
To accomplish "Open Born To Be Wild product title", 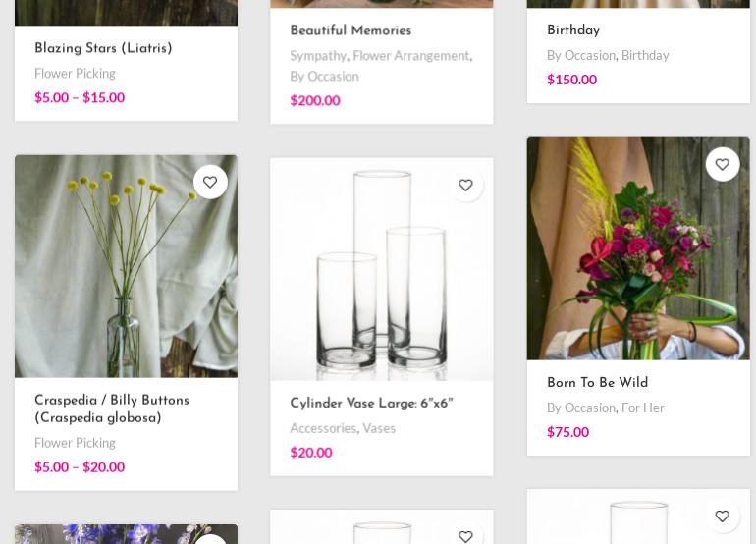I will click(597, 383).
